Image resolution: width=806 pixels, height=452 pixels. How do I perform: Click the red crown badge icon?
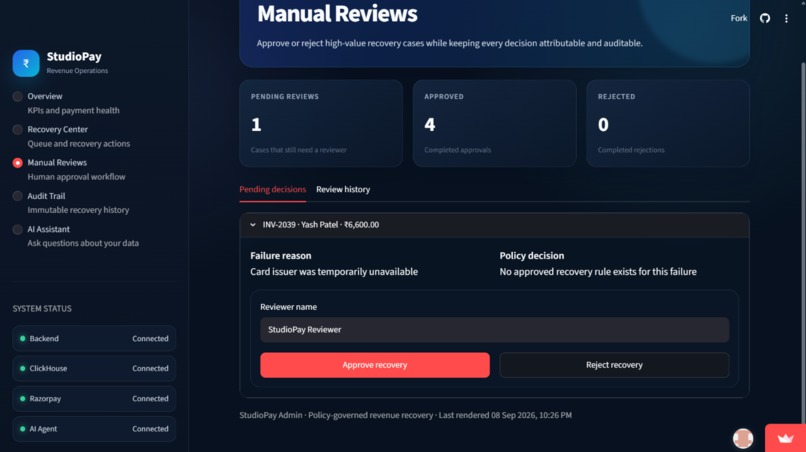click(785, 438)
